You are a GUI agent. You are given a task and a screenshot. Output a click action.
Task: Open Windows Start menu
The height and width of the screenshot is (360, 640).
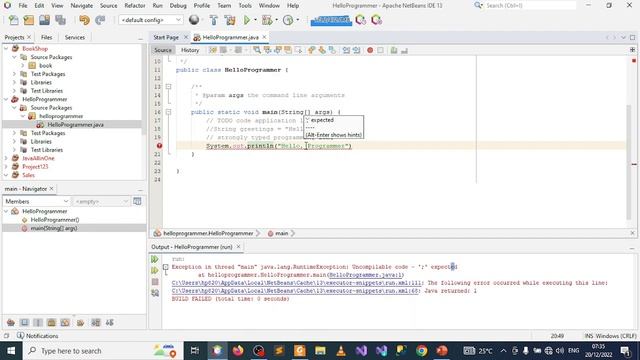(11, 351)
